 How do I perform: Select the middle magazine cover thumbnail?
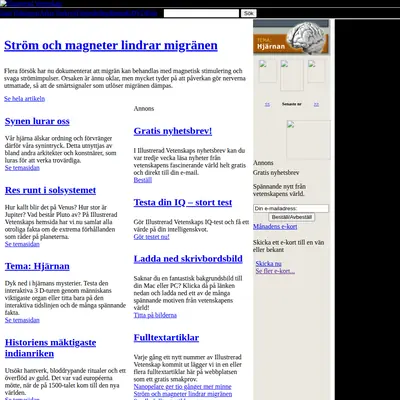pyautogui.click(x=292, y=75)
